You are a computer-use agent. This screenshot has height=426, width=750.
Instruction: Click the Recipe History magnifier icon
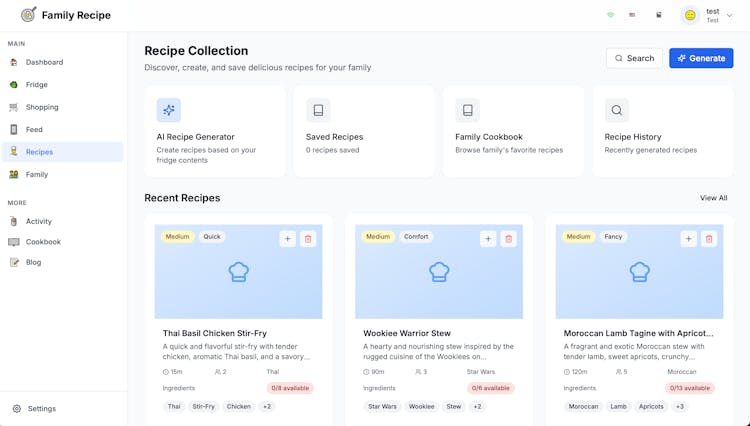(x=617, y=110)
